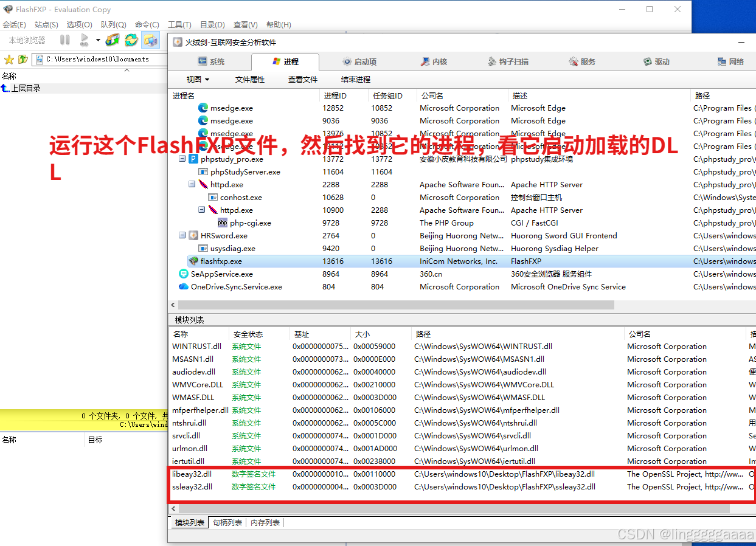Switch to the 句柄列表 bottom tab

click(x=227, y=522)
